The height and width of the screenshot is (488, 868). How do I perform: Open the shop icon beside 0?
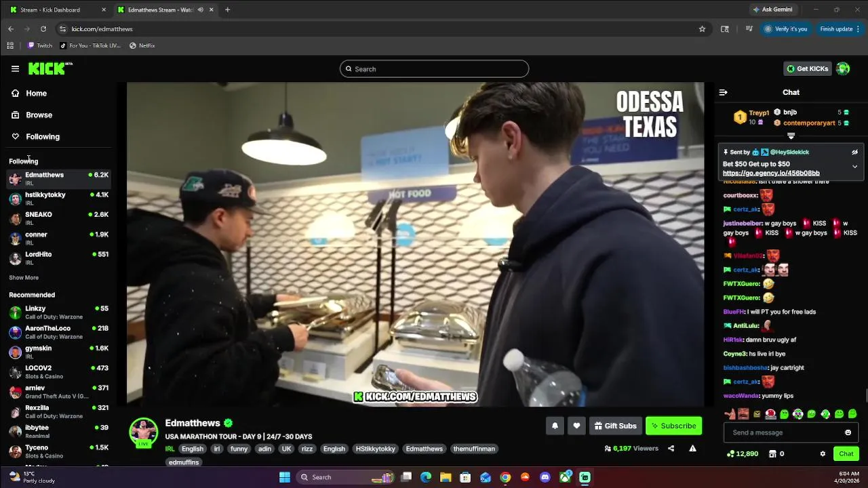coord(772,454)
